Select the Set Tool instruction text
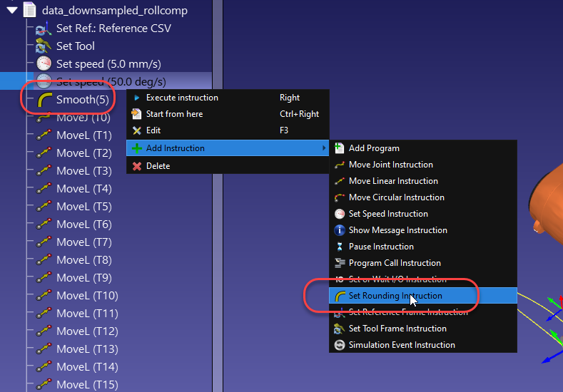Image resolution: width=563 pixels, height=392 pixels. [76, 46]
